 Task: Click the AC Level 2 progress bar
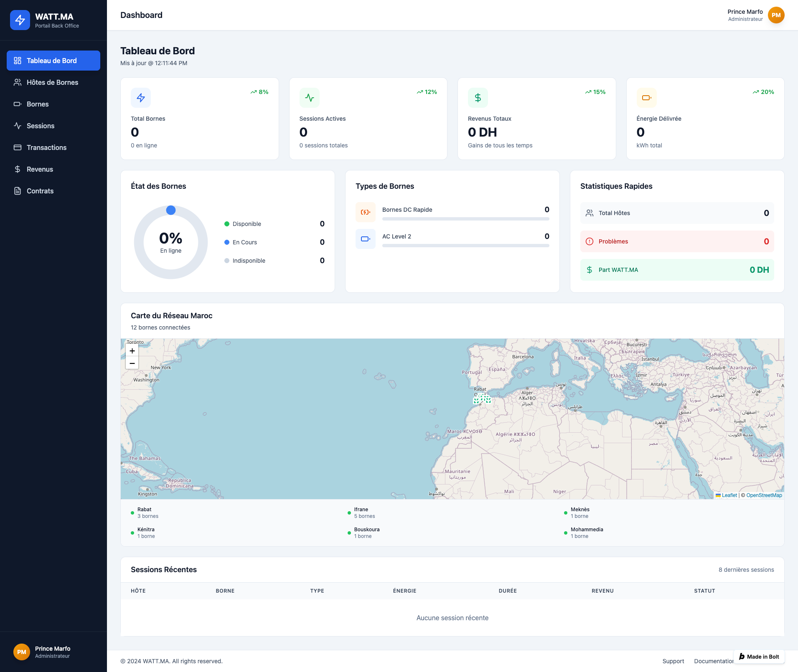[466, 246]
